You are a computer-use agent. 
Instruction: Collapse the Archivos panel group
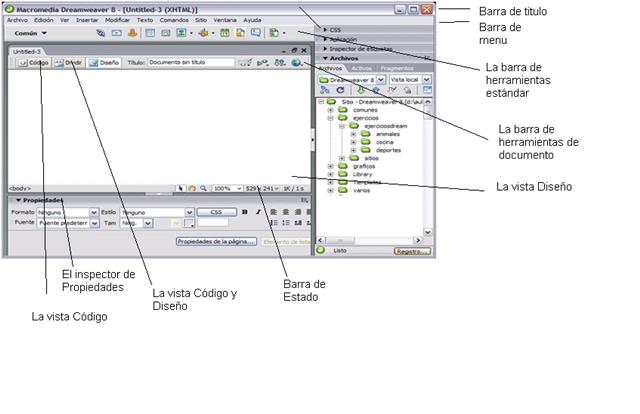pyautogui.click(x=325, y=58)
